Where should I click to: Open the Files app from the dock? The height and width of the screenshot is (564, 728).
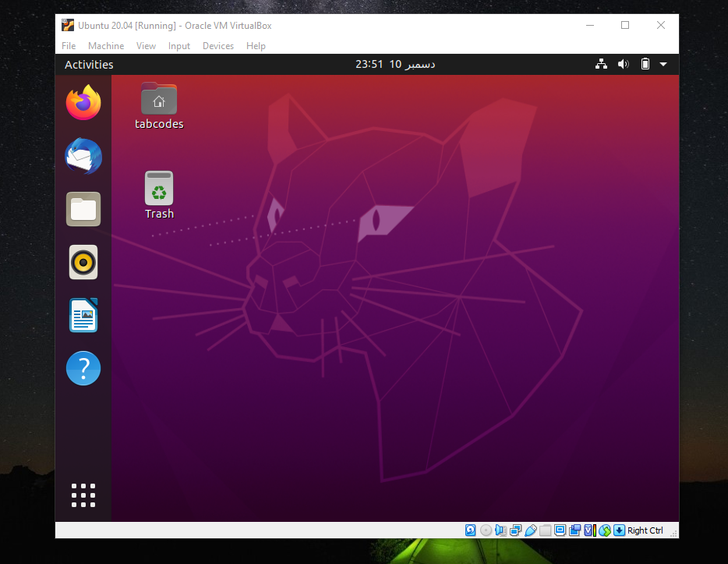coord(83,209)
